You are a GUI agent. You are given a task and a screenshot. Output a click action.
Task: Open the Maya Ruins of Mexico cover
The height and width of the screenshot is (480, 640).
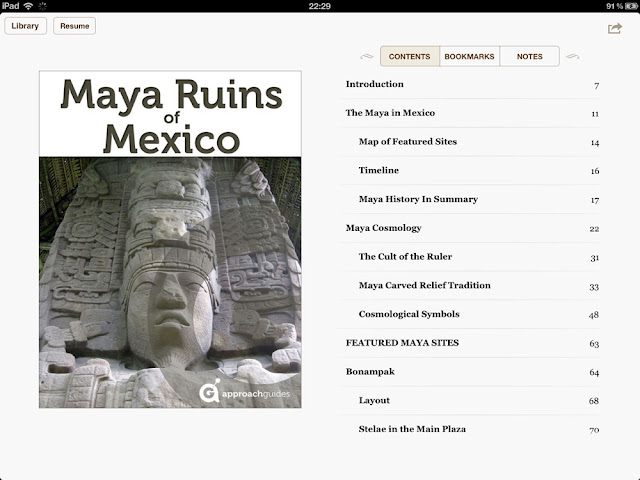click(x=171, y=239)
